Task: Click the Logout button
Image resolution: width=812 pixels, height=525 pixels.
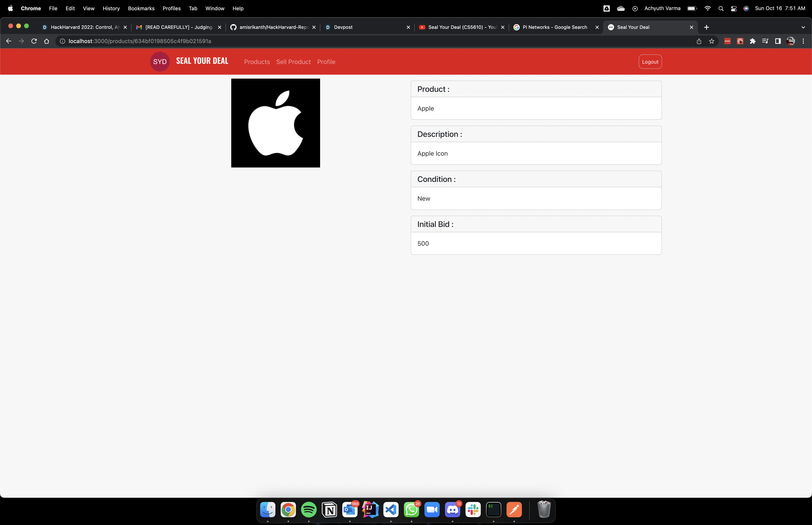Action: click(650, 62)
